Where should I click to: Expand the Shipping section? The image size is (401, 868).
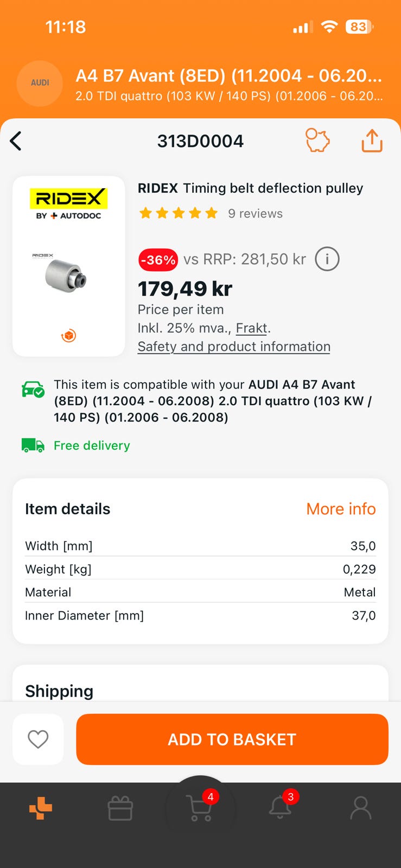pos(200,691)
